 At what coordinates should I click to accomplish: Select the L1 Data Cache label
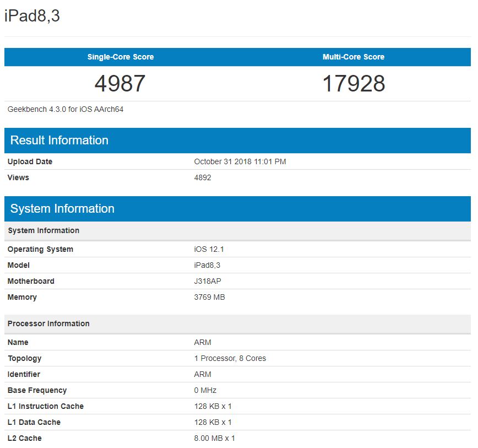(34, 422)
